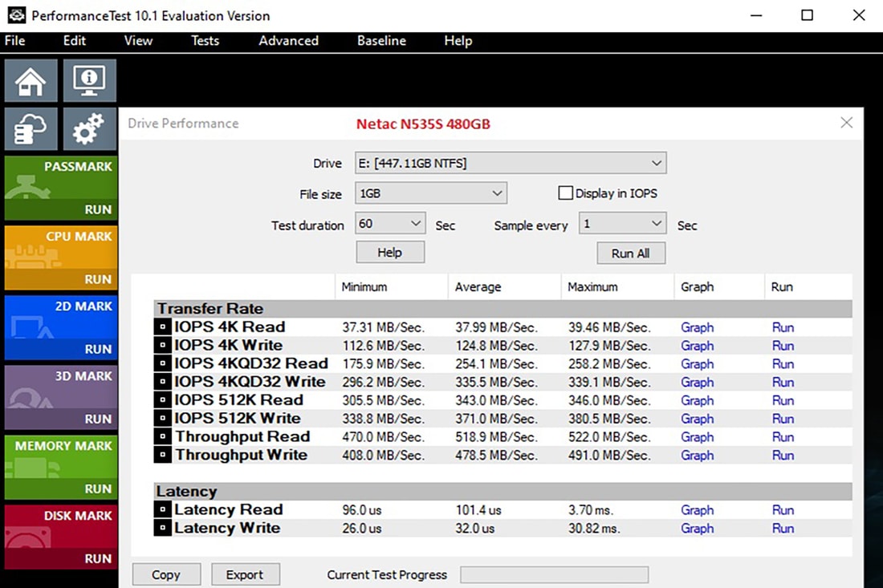The height and width of the screenshot is (588, 883).
Task: Select the Memory Mark tile
Action: tap(60, 467)
